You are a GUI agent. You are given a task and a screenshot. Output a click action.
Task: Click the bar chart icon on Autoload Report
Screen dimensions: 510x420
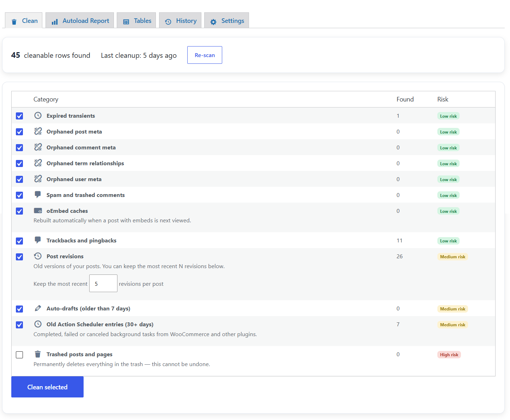(x=55, y=22)
